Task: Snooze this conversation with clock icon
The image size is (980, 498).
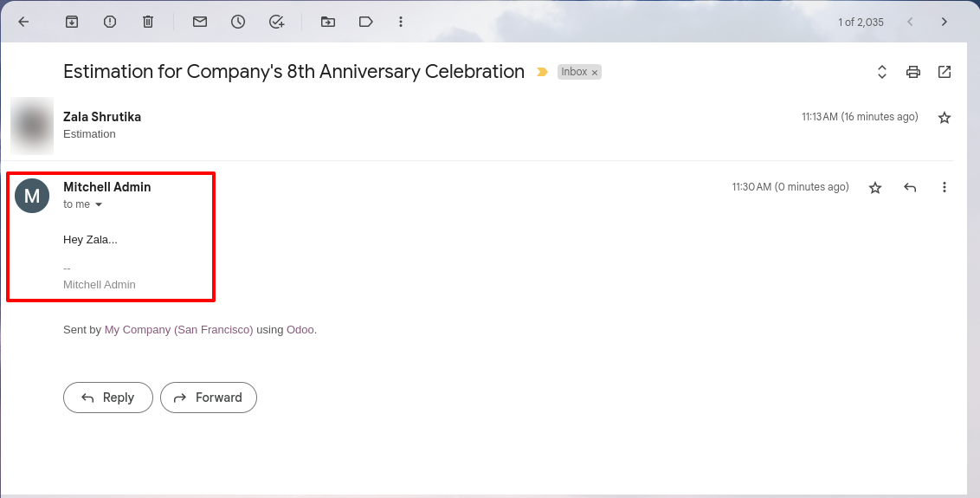Action: tap(238, 22)
